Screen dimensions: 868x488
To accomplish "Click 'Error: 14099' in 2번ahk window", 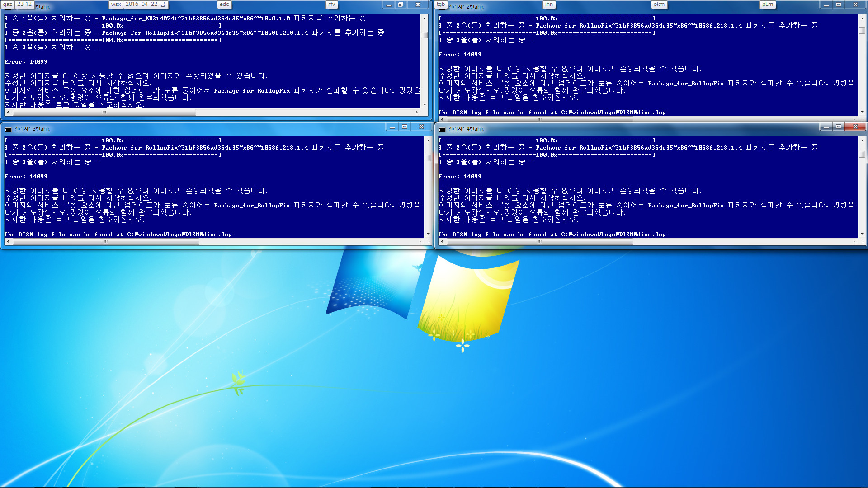I will 460,55.
